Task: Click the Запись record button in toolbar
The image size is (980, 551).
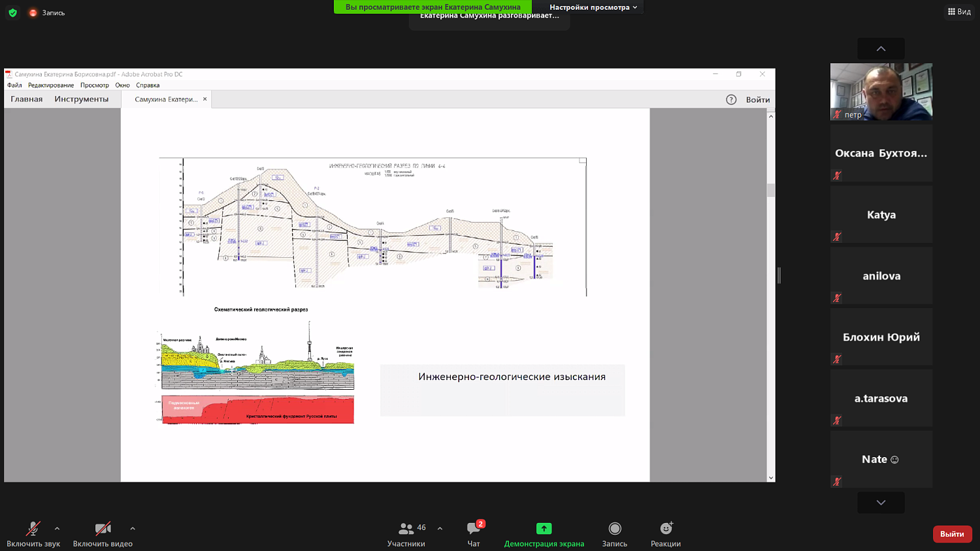Action: (614, 533)
